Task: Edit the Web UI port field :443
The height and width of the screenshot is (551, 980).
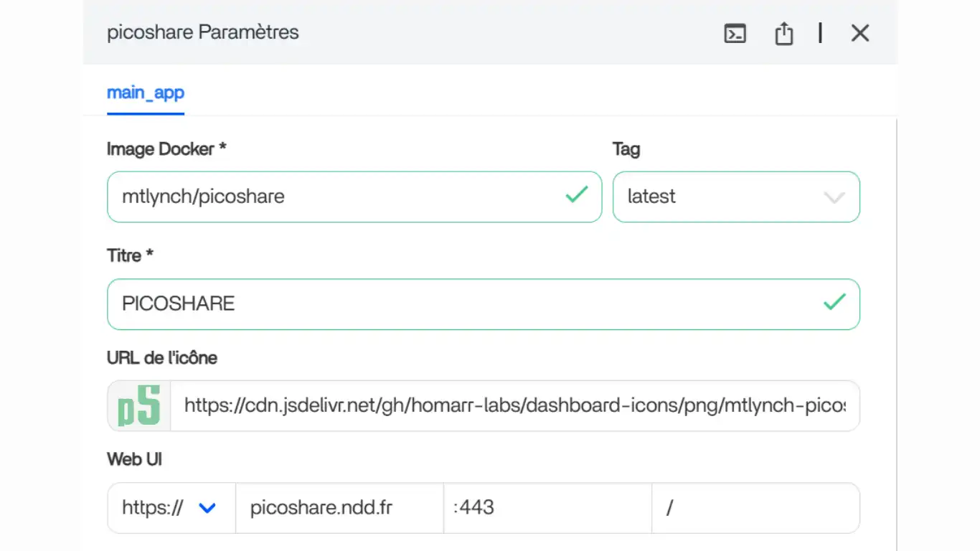Action: point(547,508)
